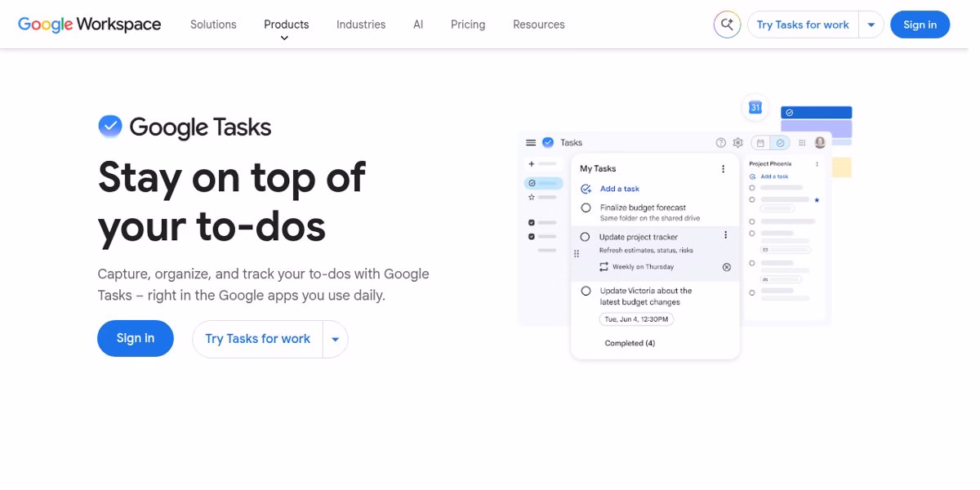Click header Try Tasks for work button
Image resolution: width=980 pixels, height=490 pixels.
point(803,24)
